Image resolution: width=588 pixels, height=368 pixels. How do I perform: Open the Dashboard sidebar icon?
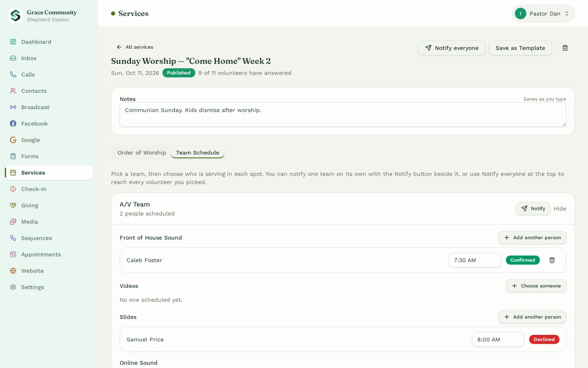pos(13,42)
